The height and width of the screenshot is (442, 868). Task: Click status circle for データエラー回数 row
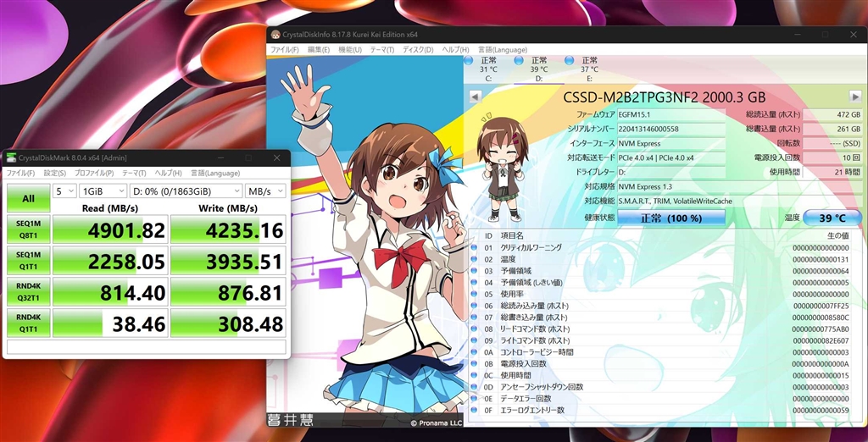474,398
